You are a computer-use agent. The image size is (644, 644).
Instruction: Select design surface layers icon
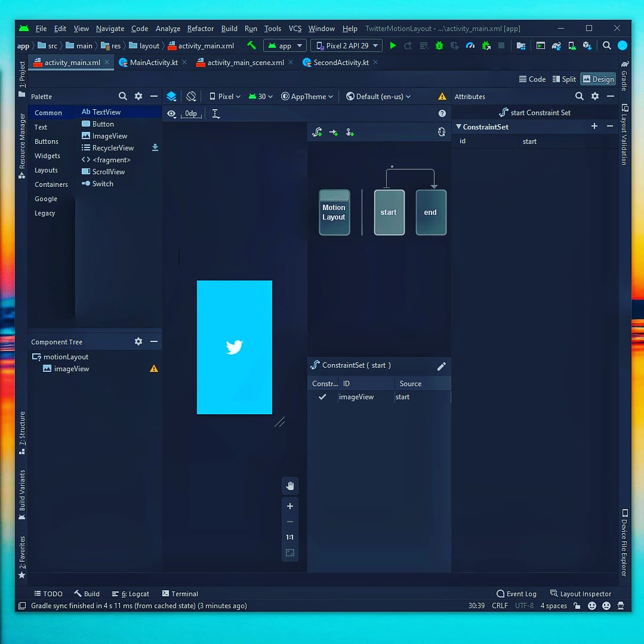coord(171,96)
